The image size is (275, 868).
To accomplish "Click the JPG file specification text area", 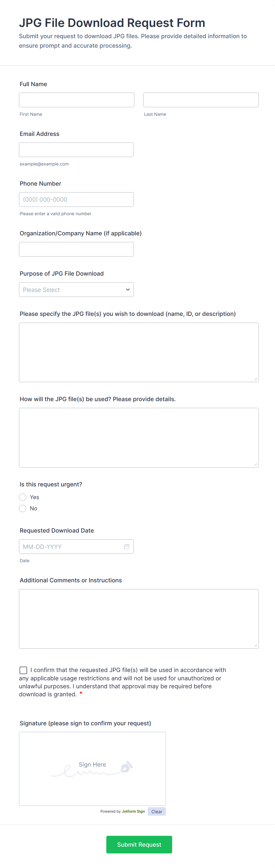I will coord(139,352).
